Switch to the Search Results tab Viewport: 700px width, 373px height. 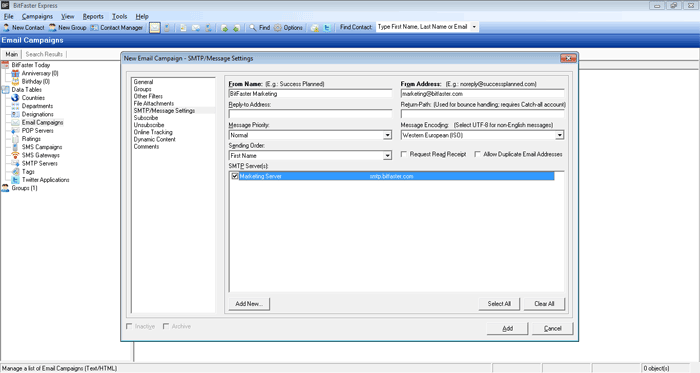[x=44, y=54]
